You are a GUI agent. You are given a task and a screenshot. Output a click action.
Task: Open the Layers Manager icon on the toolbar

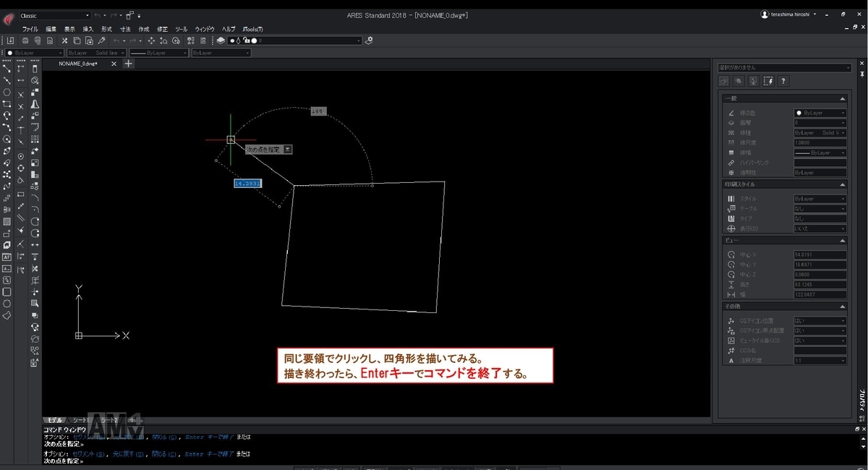[221, 40]
